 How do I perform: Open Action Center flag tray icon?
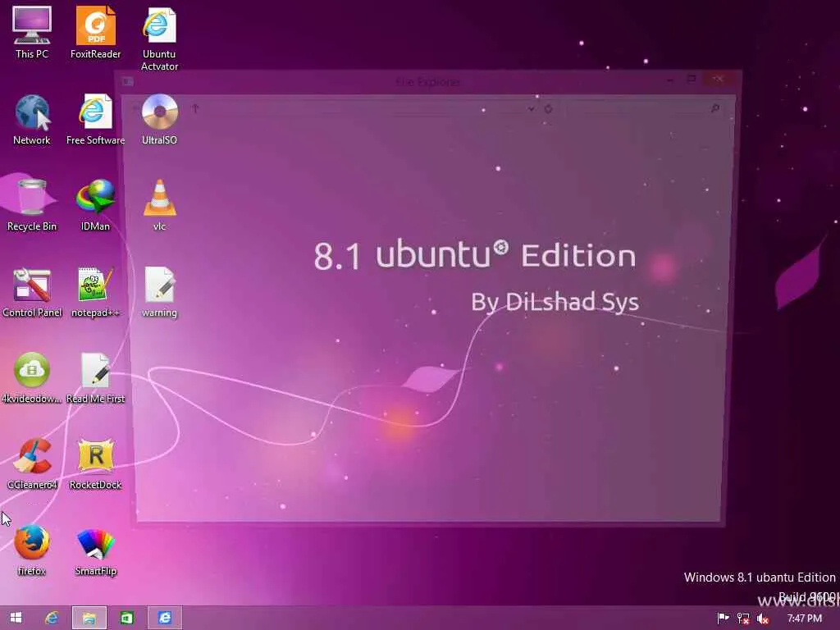pos(723,619)
